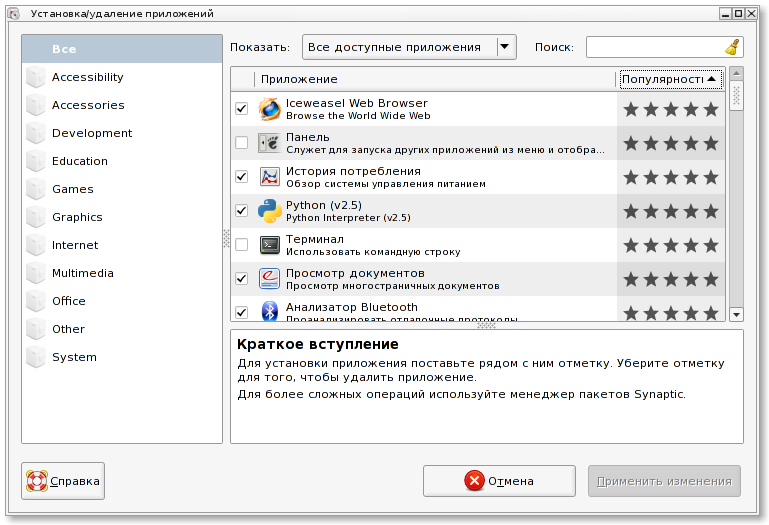
Task: Select the Other category label
Action: tap(69, 329)
